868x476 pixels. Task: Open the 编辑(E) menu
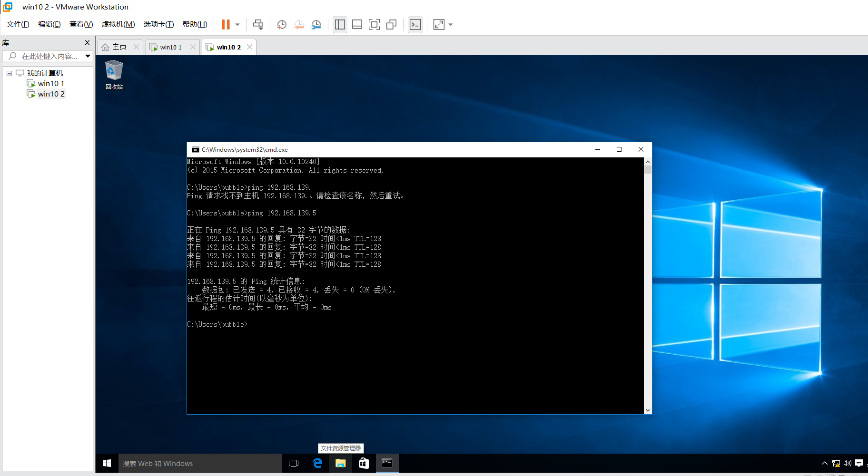pos(49,24)
